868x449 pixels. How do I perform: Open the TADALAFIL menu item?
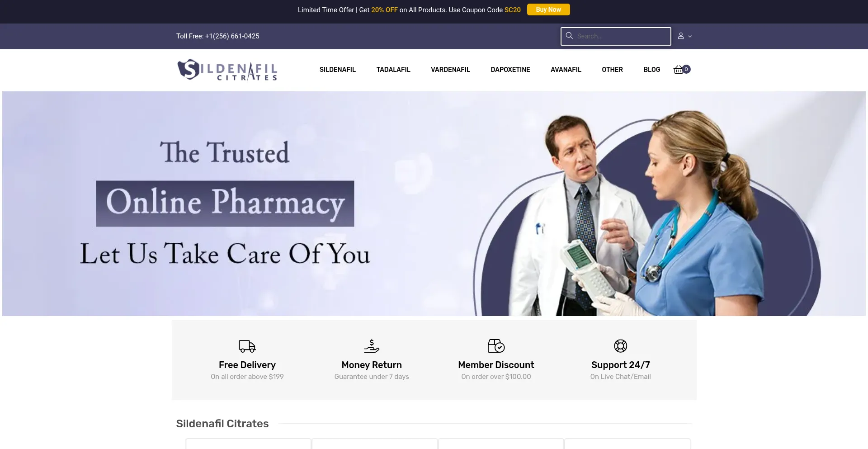click(x=393, y=70)
